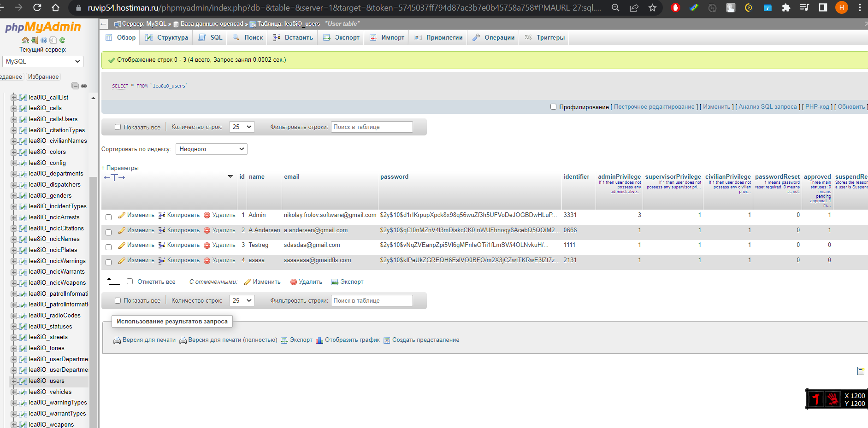
Task: Open the Вставить tab
Action: tap(292, 37)
